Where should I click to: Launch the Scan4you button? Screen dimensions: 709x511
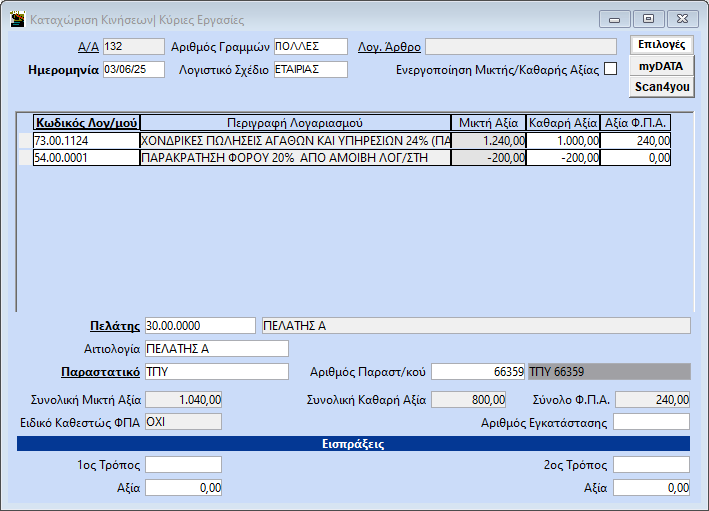click(662, 87)
